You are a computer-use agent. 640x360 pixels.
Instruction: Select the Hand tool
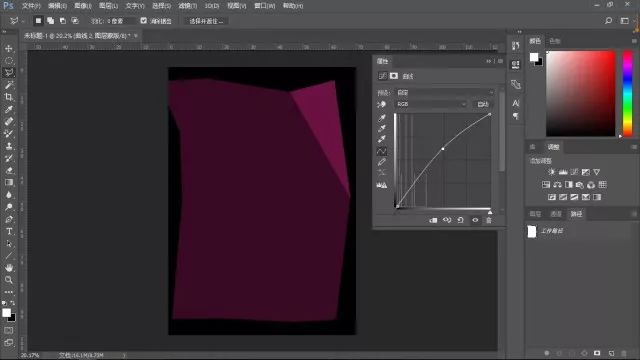click(9, 268)
